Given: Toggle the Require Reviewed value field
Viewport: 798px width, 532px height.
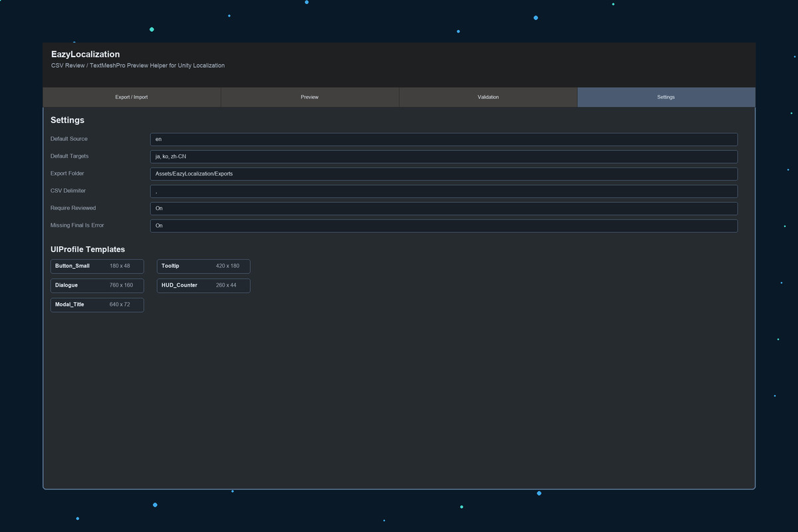Looking at the screenshot, I should 444,209.
